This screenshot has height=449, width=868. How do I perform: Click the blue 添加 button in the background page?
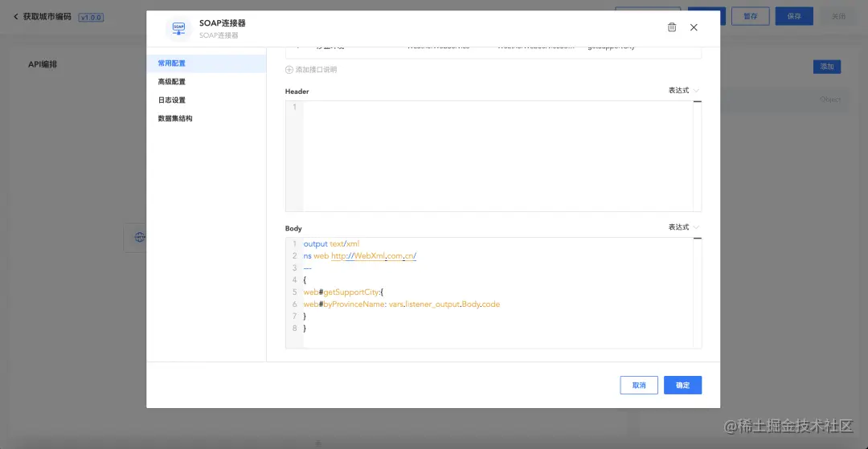point(827,67)
